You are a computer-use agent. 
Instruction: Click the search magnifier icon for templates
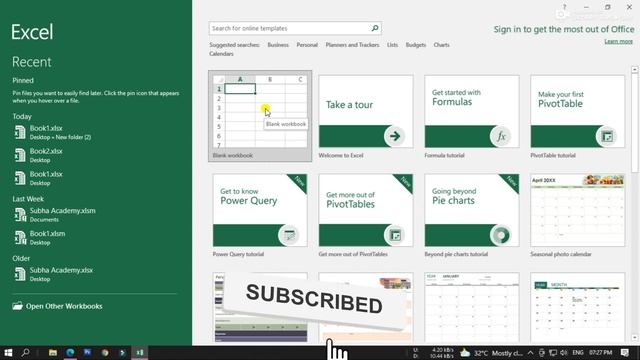coord(375,28)
